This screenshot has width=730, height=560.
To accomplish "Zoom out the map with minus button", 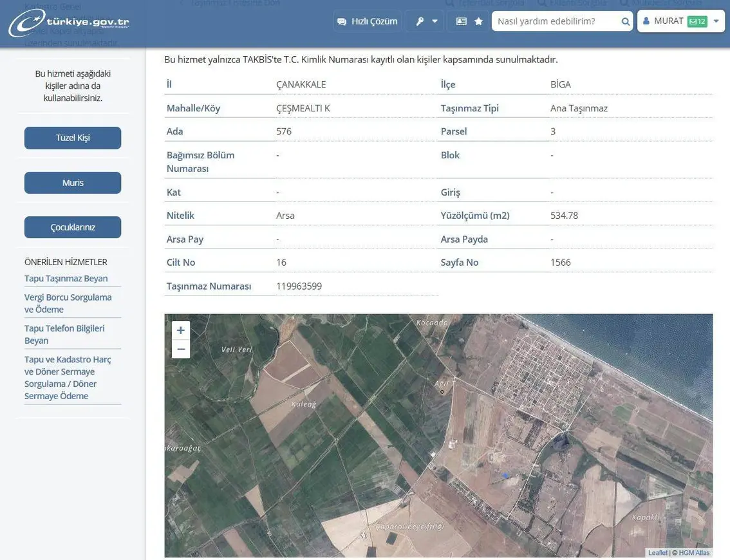I will point(181,349).
